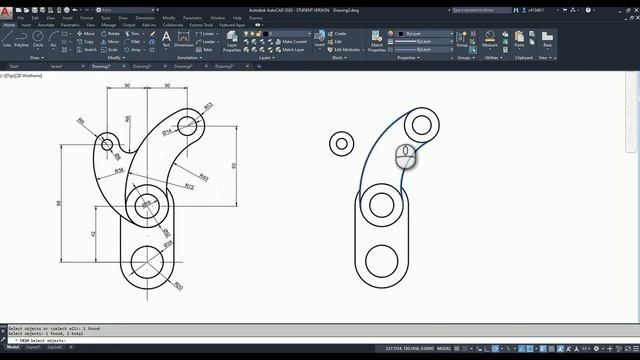This screenshot has width=640, height=360.
Task: Click the Leader tool
Action: tap(205, 42)
